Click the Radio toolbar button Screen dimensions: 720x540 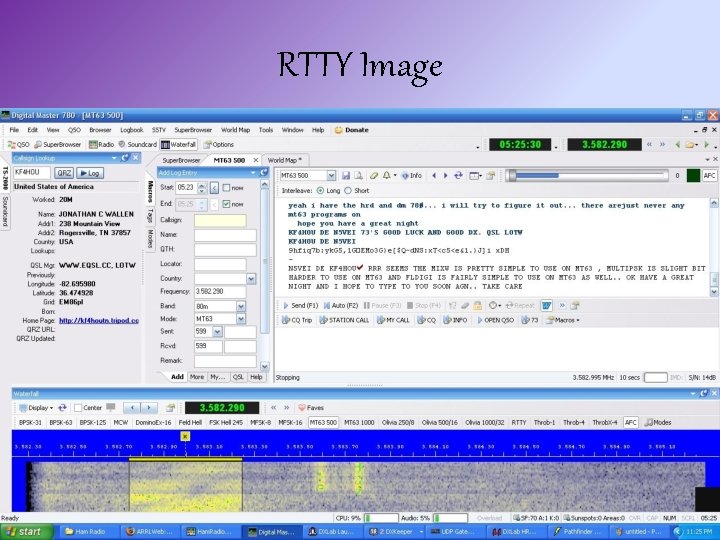(x=101, y=144)
